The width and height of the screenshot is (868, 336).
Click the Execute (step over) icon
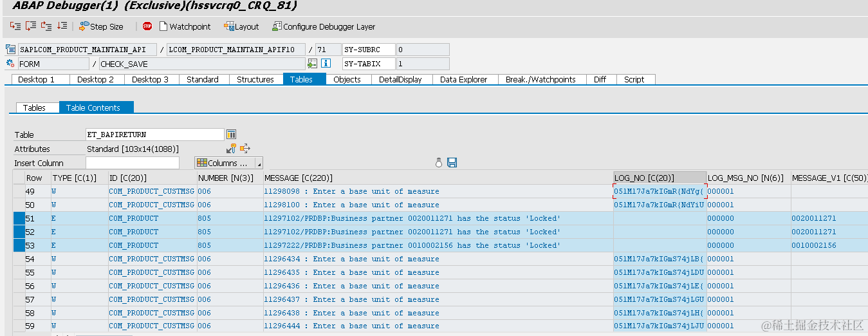[30, 26]
